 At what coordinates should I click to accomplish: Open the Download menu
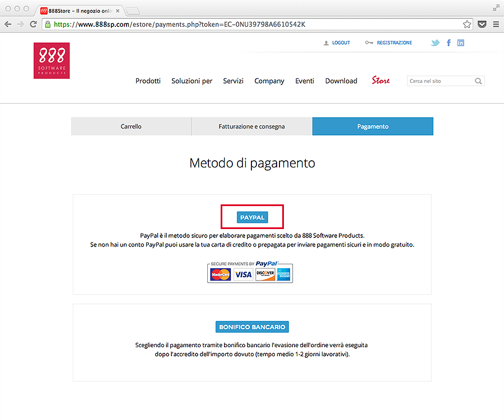click(x=341, y=81)
